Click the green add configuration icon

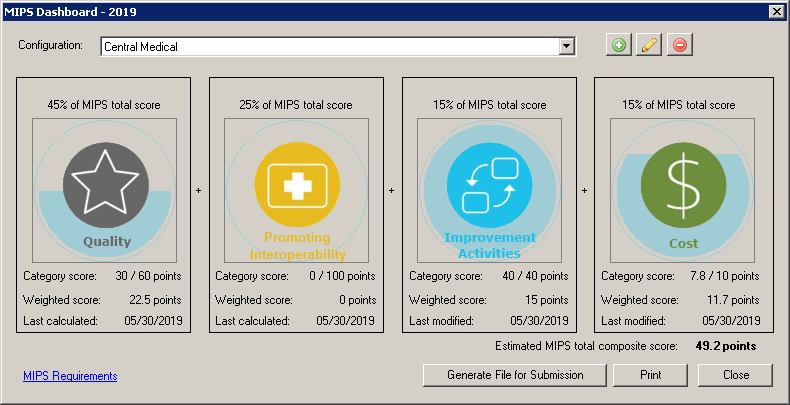click(620, 46)
